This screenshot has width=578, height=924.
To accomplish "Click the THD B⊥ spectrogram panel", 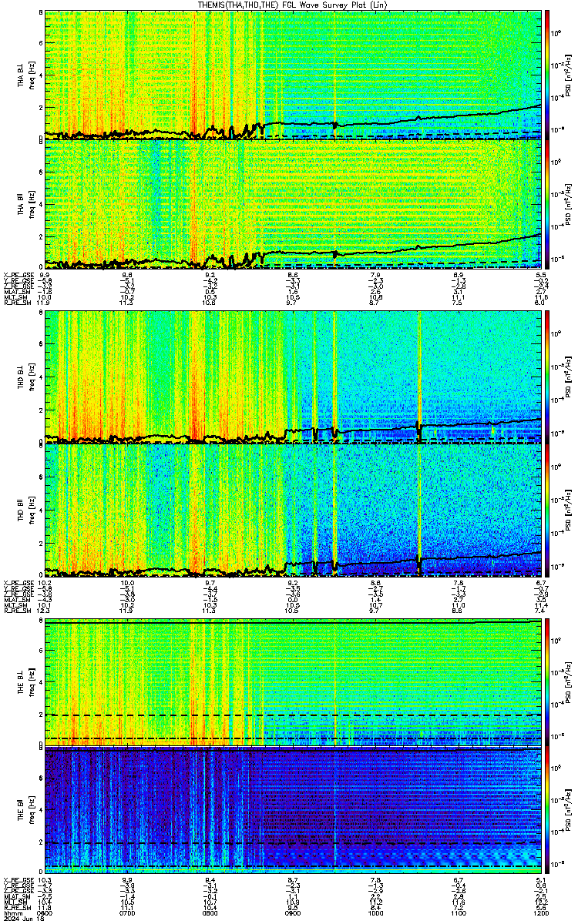I will 293,377.
